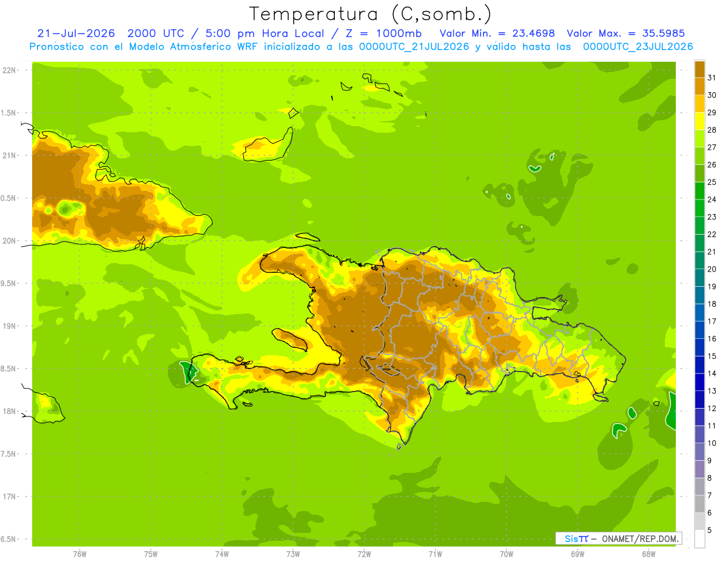Click the '31' colorbar label
This screenshot has height=562, width=728.
tap(712, 78)
